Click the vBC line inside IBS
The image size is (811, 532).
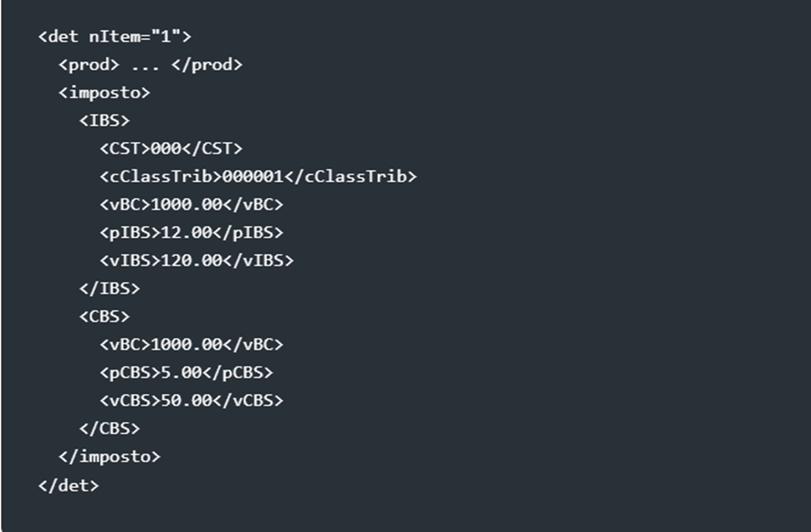pos(191,204)
